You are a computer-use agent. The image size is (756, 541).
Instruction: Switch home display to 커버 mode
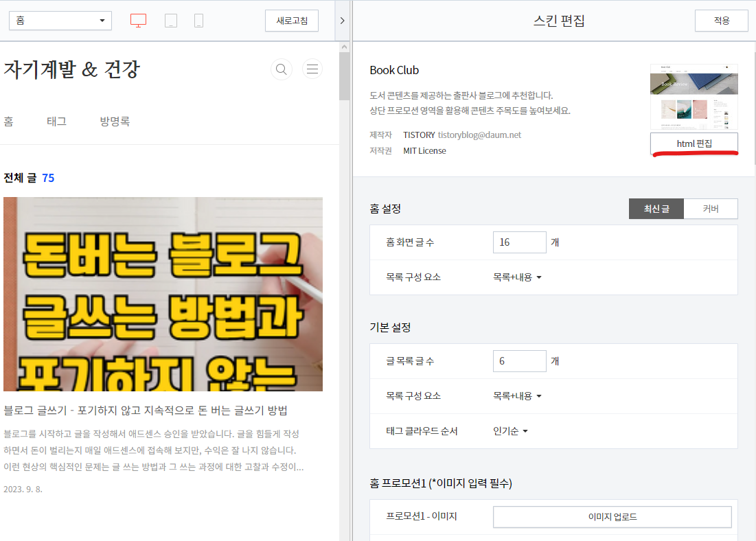(x=711, y=208)
